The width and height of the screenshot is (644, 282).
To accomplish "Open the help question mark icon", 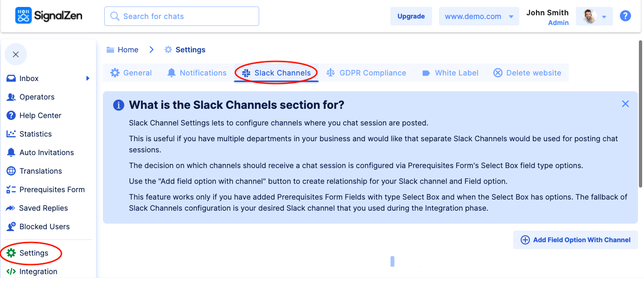I will click(625, 16).
